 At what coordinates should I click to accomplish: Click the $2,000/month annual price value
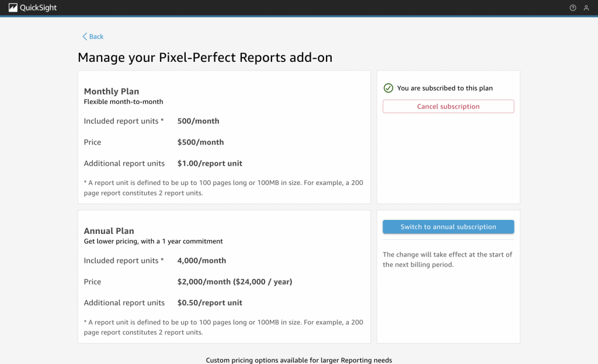pyautogui.click(x=234, y=282)
